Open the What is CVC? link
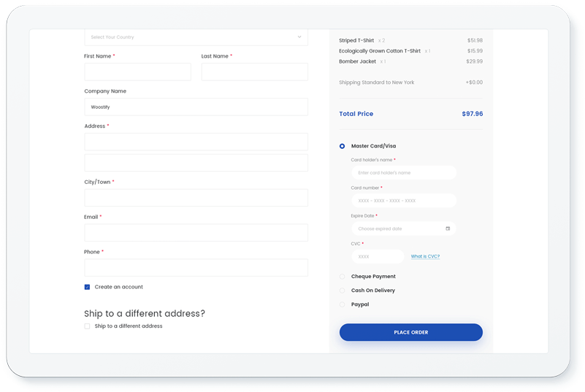 point(425,257)
